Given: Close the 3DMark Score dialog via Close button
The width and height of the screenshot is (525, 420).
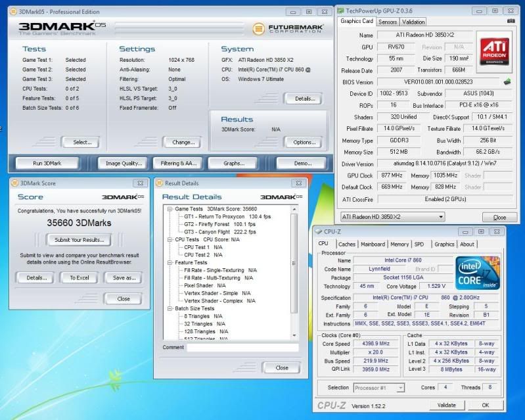Looking at the screenshot, I should point(124,299).
